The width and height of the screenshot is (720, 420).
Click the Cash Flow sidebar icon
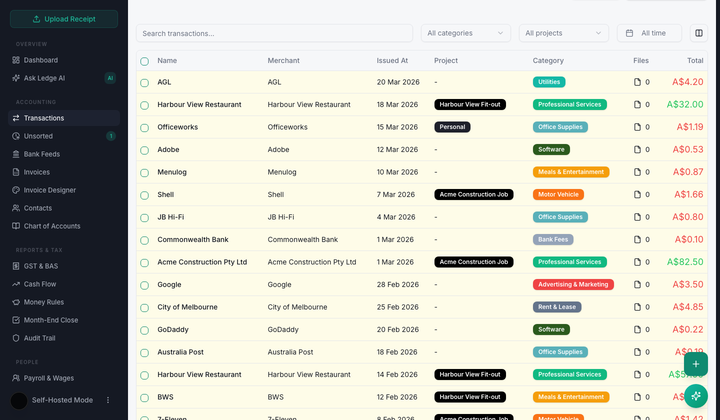pos(16,284)
